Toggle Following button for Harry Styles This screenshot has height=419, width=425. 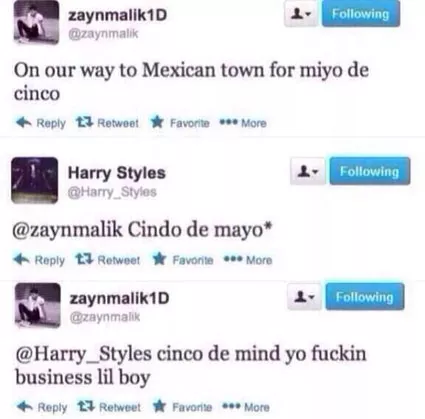point(370,171)
